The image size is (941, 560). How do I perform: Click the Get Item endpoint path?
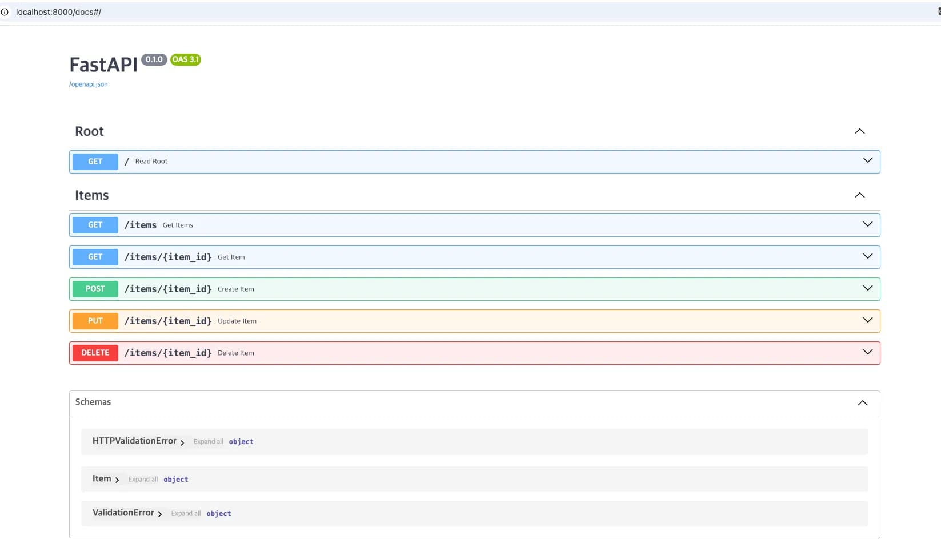(x=168, y=257)
